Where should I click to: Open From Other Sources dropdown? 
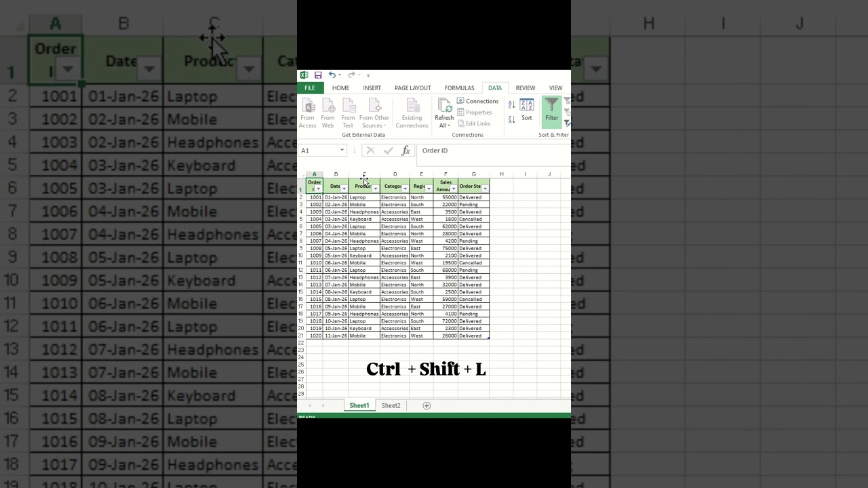pyautogui.click(x=374, y=113)
